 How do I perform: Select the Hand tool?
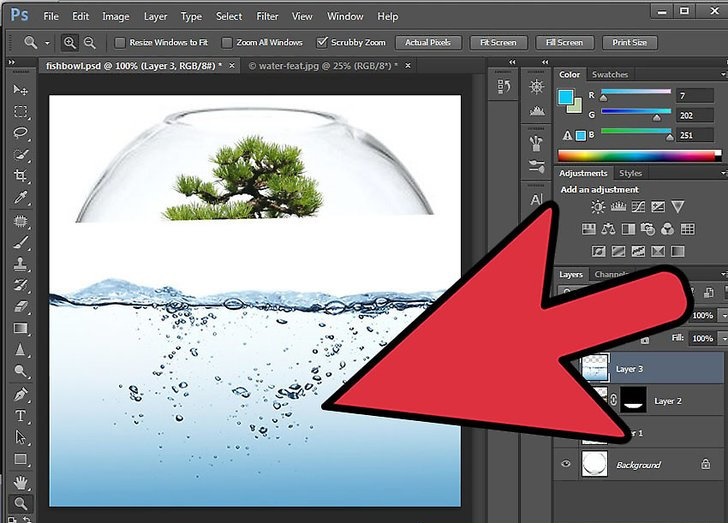point(20,483)
